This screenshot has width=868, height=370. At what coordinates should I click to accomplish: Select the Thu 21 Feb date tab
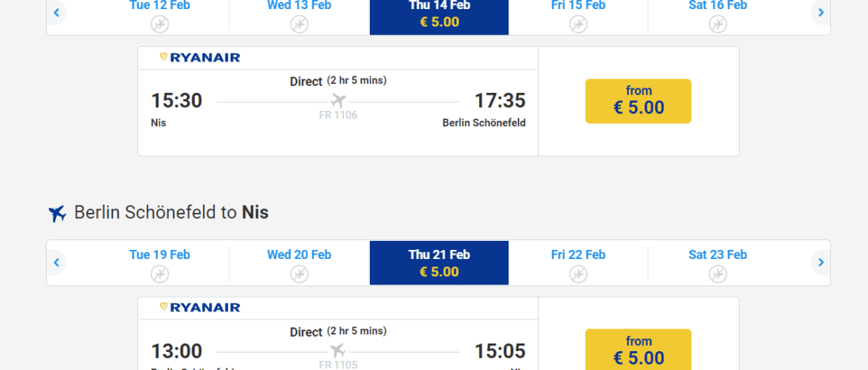pos(439,263)
